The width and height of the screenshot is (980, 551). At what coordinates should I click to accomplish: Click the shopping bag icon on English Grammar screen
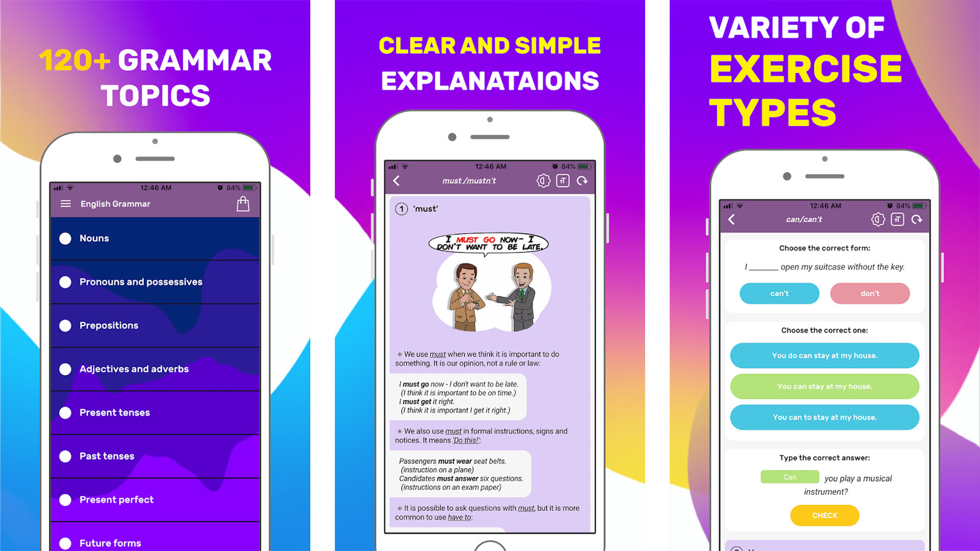coord(243,204)
